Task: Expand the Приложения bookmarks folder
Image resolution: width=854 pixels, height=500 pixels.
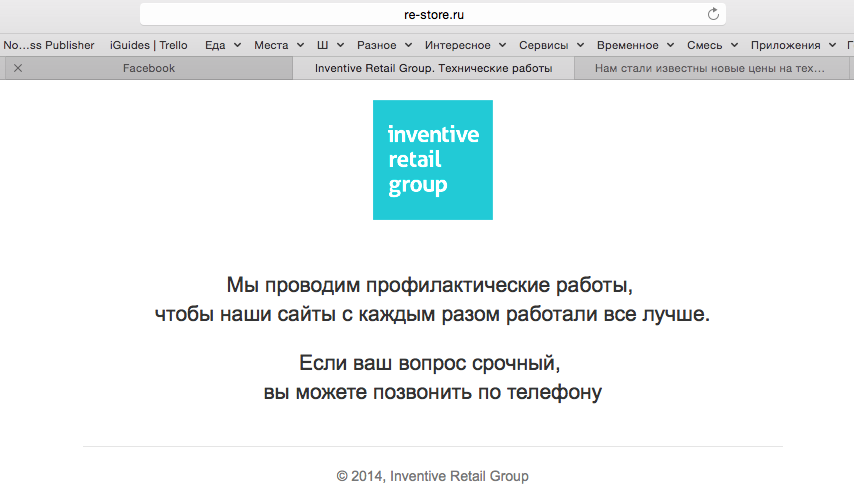Action: click(793, 45)
